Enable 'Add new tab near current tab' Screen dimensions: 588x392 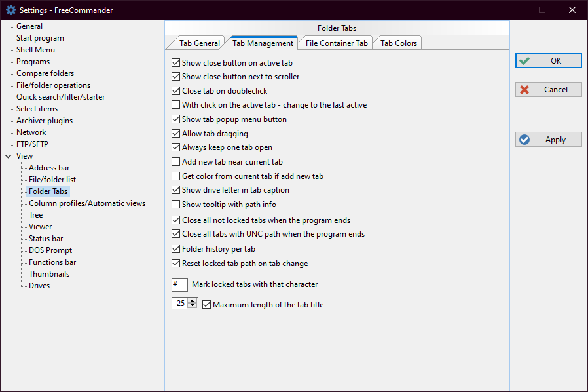point(175,162)
